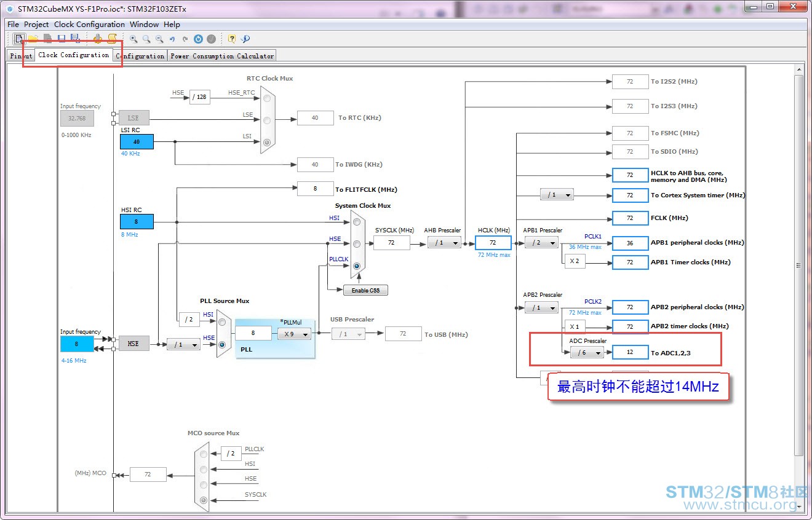This screenshot has width=812, height=520.
Task: Open the Window menu
Action: [x=144, y=25]
